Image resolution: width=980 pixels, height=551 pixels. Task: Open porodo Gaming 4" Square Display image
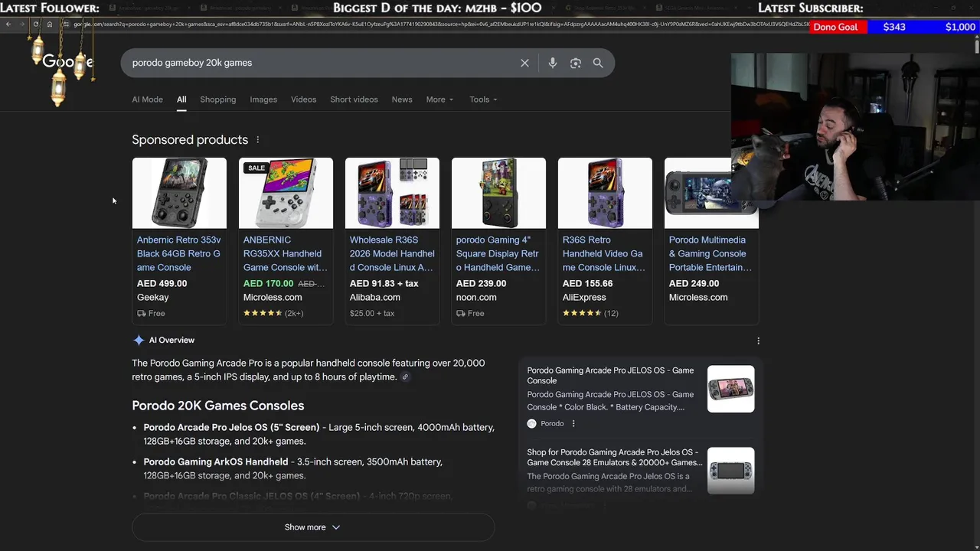pos(498,193)
